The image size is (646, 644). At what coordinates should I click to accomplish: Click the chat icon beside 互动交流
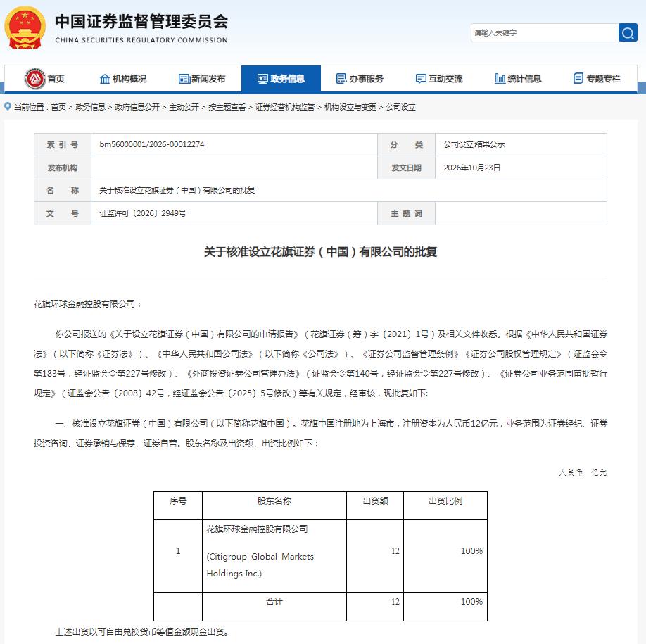click(421, 79)
